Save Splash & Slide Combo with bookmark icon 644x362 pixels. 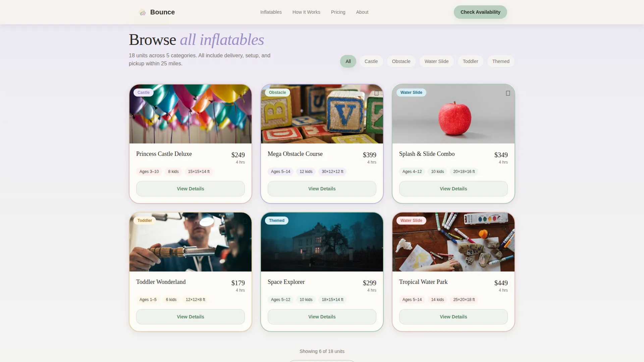(508, 93)
